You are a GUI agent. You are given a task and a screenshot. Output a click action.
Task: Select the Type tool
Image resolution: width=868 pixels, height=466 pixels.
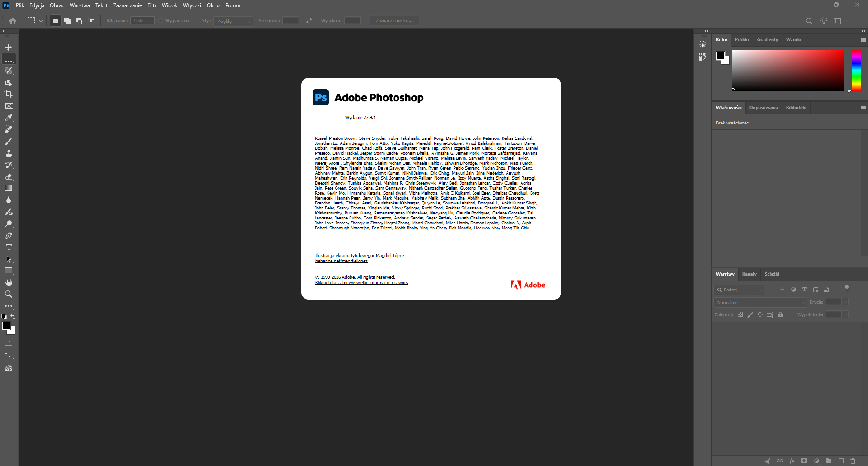tap(9, 247)
